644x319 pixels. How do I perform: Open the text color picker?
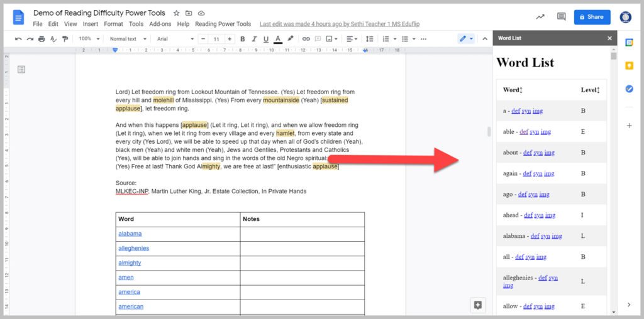coord(278,39)
